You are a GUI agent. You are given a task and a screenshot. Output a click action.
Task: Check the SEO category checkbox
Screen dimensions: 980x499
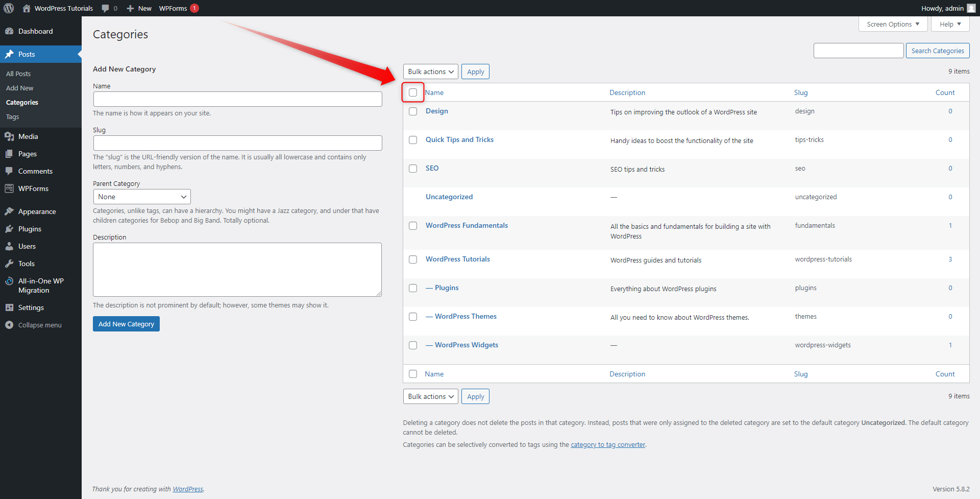[413, 169]
